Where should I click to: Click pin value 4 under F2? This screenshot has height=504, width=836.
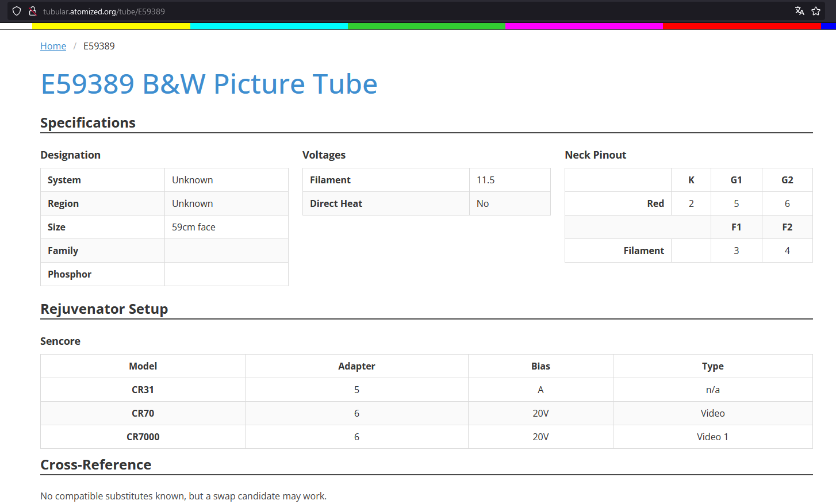coord(787,251)
